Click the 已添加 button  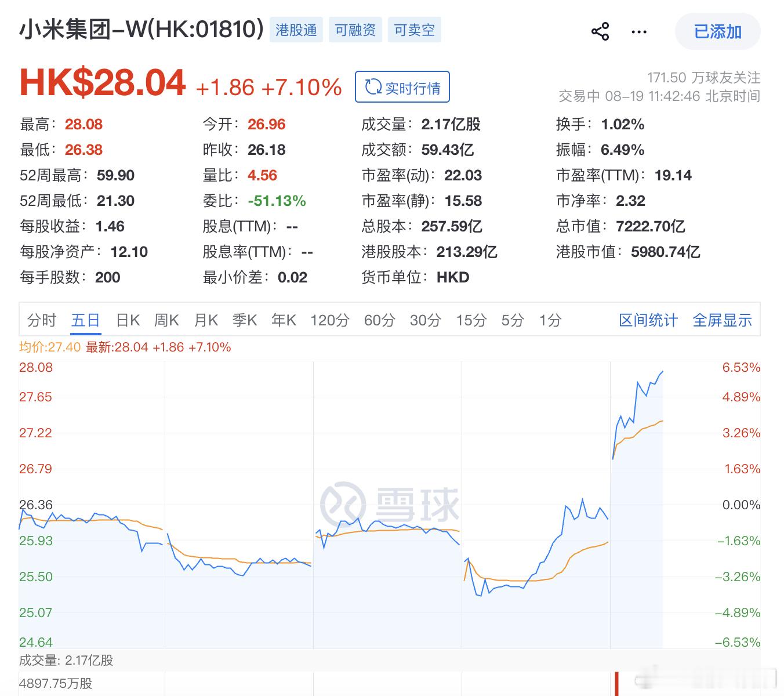pyautogui.click(x=718, y=31)
